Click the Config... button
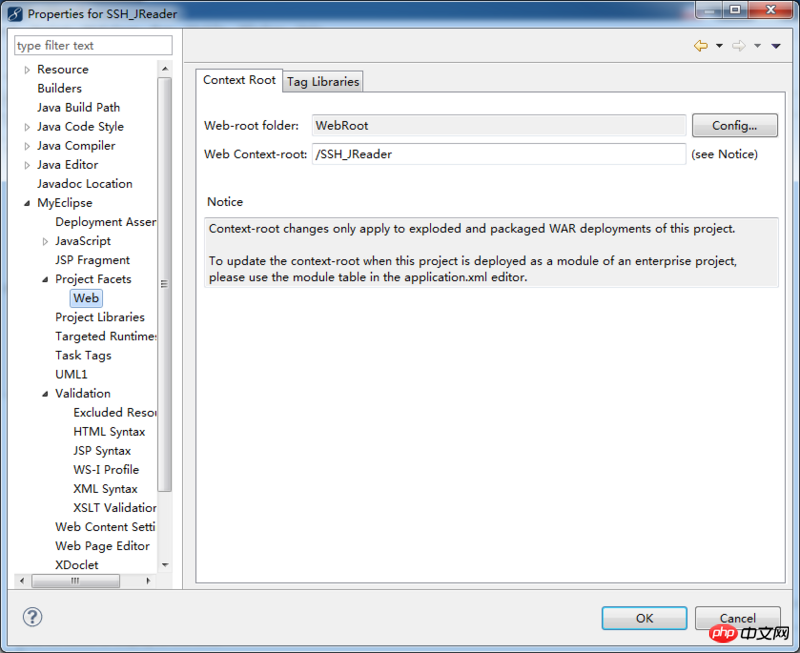This screenshot has height=653, width=800. click(735, 125)
